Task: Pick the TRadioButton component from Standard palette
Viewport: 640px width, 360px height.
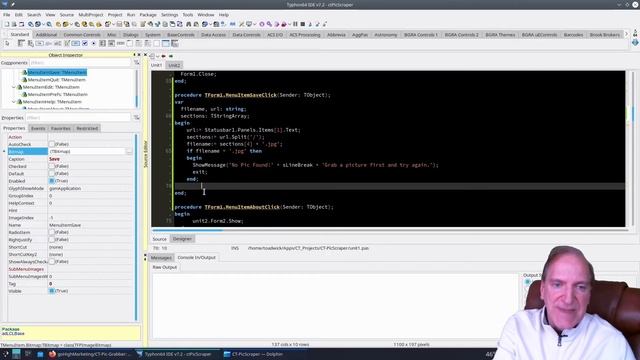Action: coord(93,43)
